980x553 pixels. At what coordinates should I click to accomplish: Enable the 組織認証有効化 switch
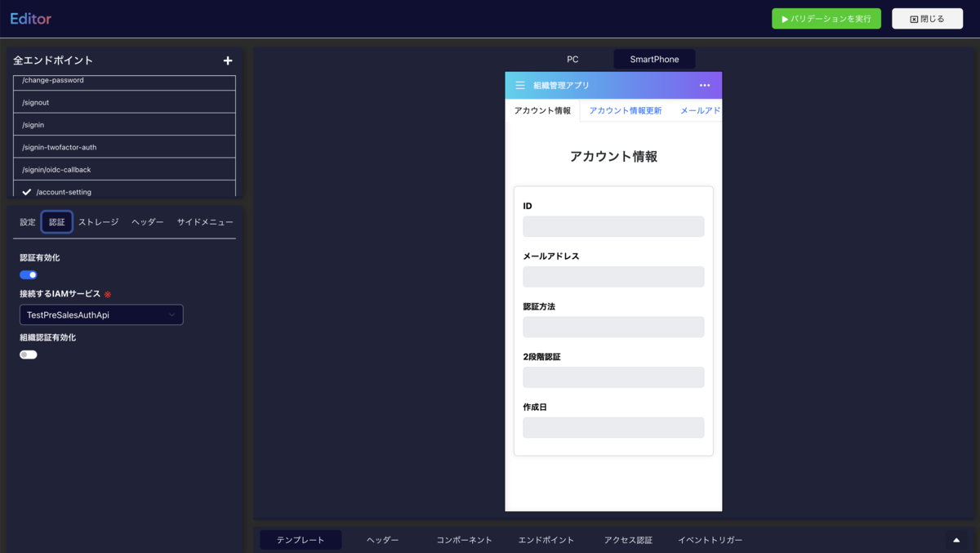coord(29,355)
